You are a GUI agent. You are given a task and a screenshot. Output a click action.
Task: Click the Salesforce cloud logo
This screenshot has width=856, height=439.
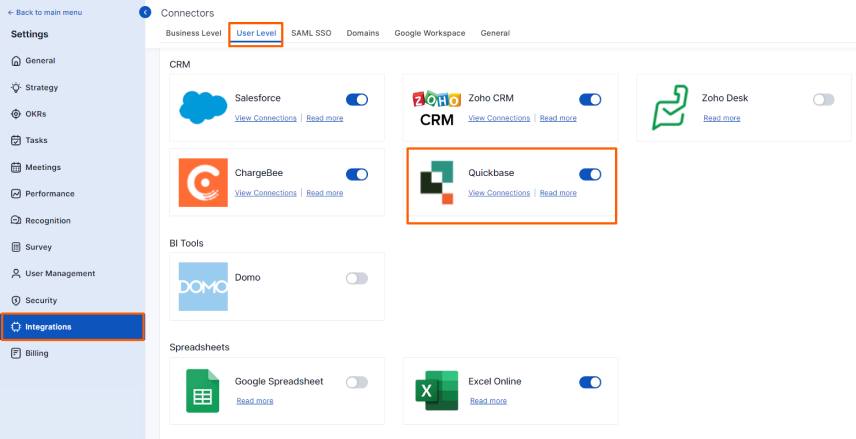click(203, 108)
